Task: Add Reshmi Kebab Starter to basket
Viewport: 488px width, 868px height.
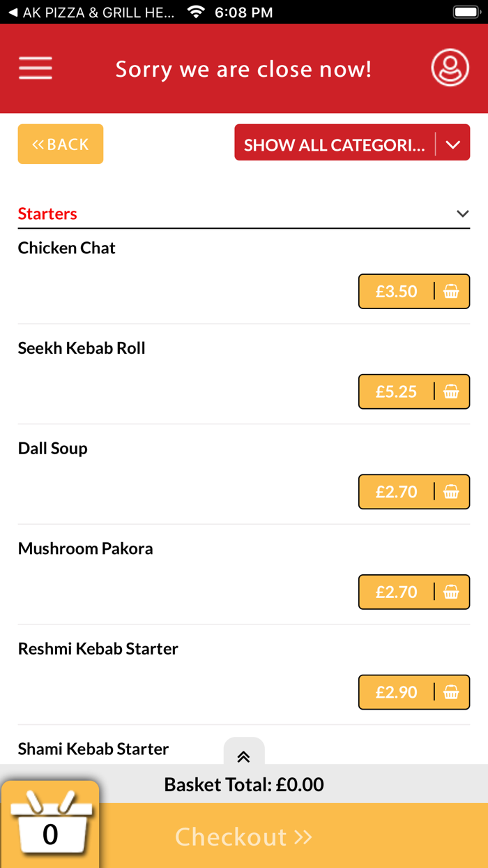Action: pos(414,692)
